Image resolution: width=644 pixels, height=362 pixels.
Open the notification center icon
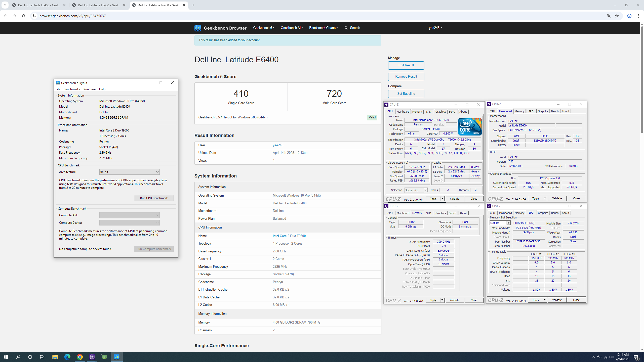pyautogui.click(x=636, y=357)
